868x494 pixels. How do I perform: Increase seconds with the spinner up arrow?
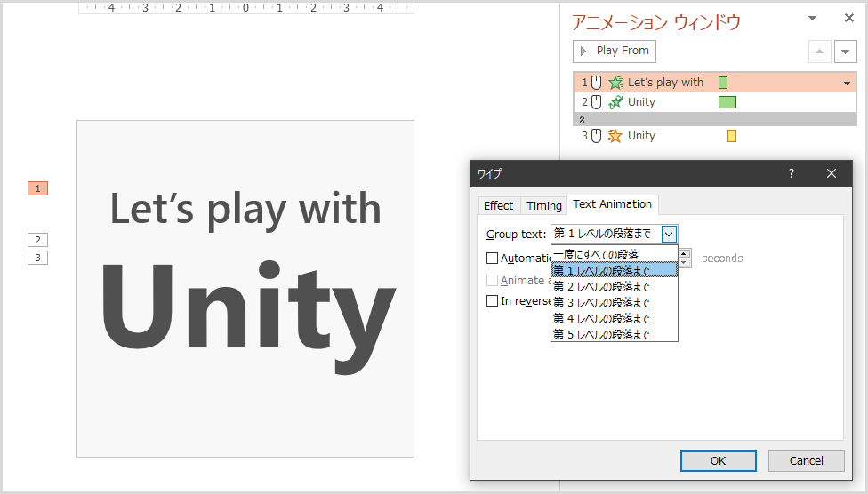click(x=684, y=254)
